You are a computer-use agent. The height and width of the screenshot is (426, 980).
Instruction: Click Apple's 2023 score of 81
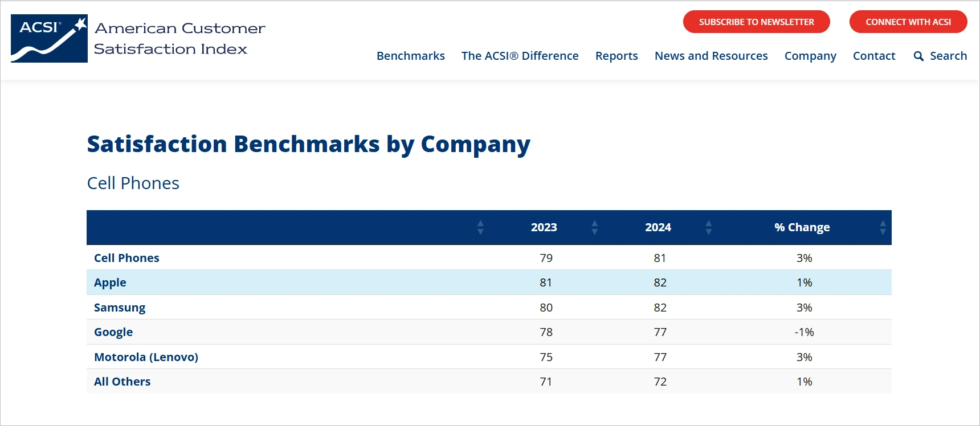(x=546, y=282)
